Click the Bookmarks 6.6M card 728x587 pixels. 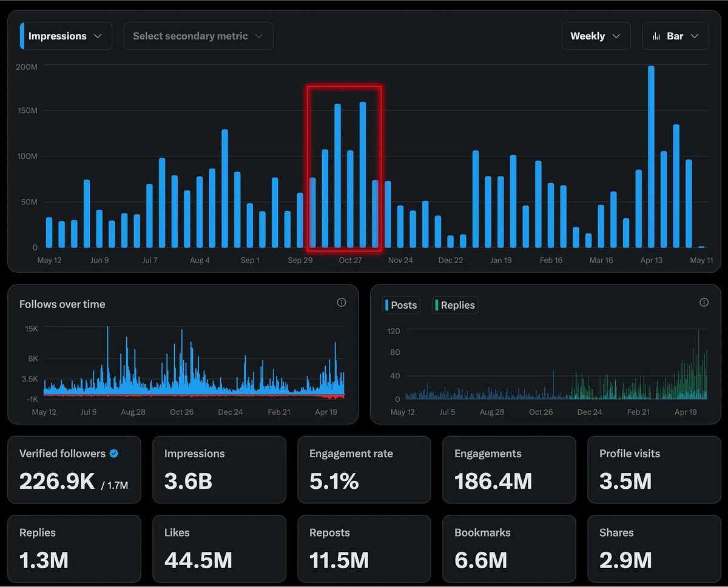tap(509, 549)
